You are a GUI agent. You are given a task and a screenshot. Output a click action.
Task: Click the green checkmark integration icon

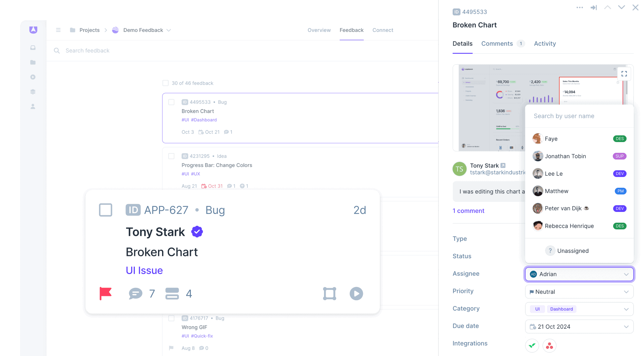[x=532, y=346]
